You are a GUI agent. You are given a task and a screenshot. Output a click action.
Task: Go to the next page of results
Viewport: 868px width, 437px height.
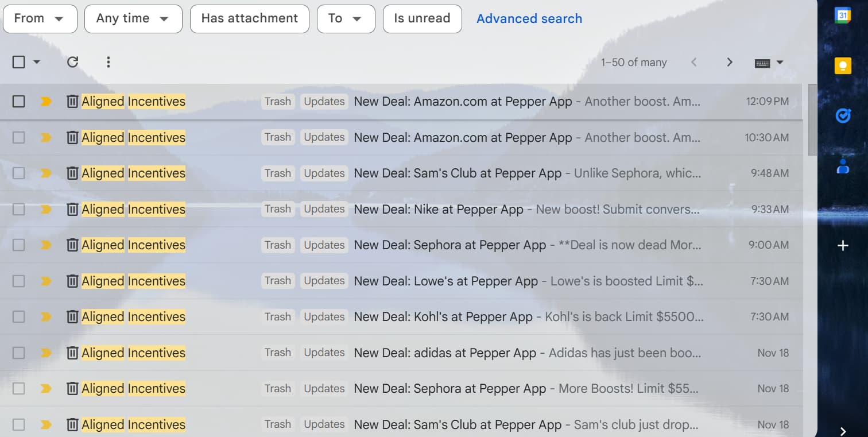tap(729, 62)
